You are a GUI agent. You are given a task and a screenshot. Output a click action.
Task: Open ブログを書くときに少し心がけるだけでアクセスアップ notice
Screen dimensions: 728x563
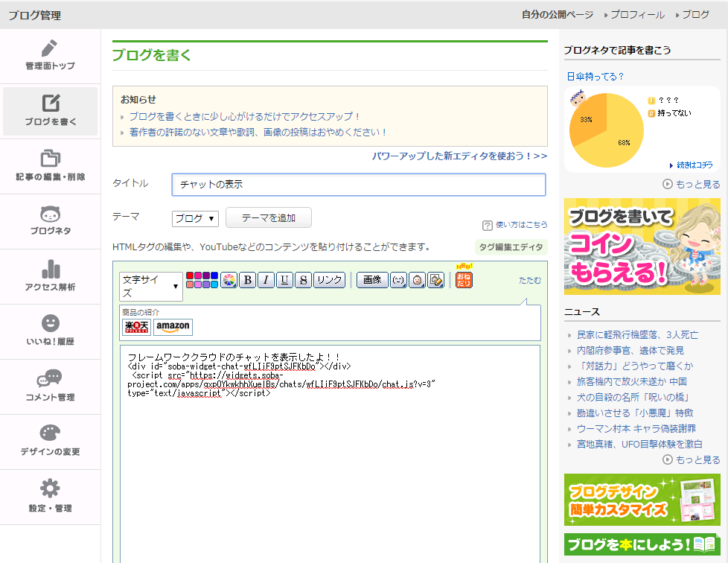pyautogui.click(x=245, y=117)
